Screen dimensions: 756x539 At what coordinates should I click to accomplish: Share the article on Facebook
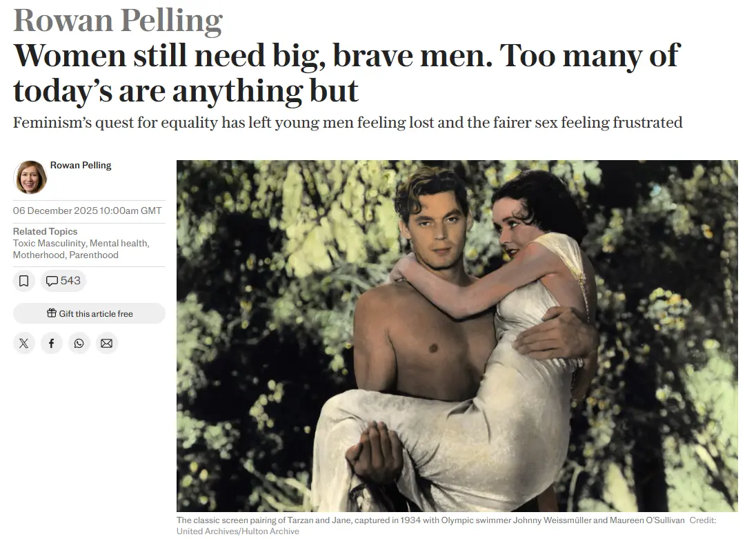tap(51, 344)
